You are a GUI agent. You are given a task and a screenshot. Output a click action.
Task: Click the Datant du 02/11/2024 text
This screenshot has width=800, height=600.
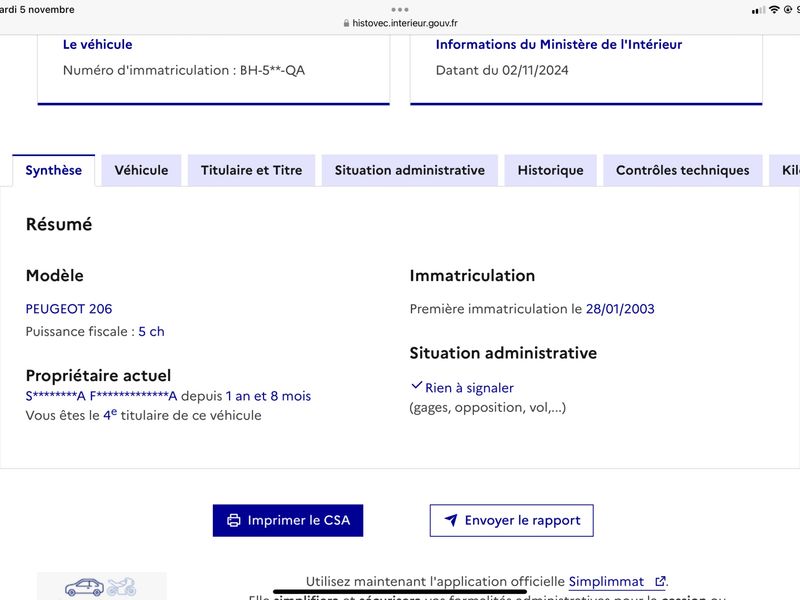tap(502, 70)
